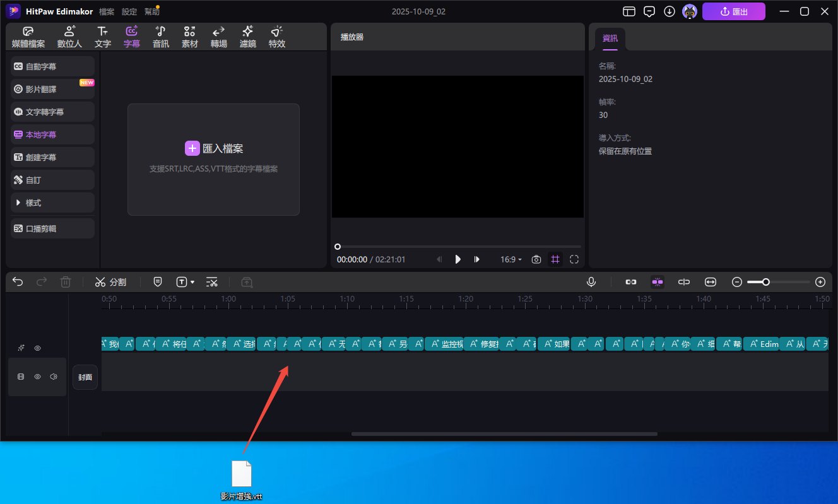
Task: Open the 檔案 menu
Action: point(107,11)
